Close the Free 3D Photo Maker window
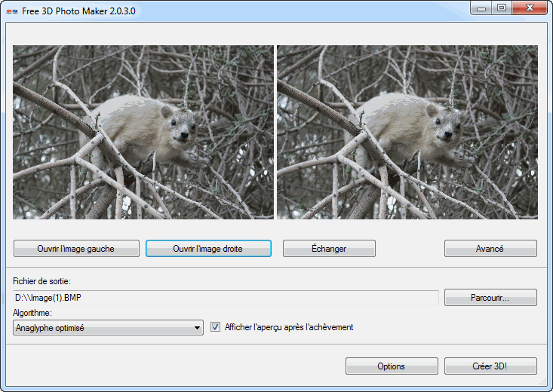The width and height of the screenshot is (553, 392). click(529, 8)
